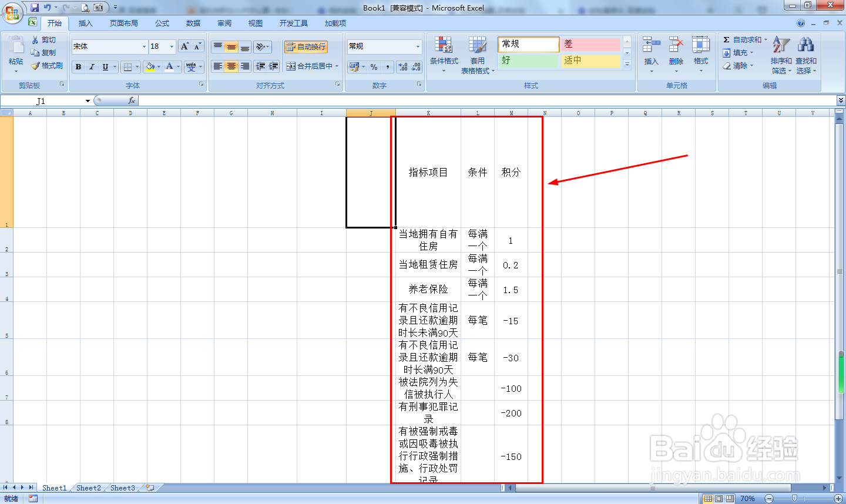Screen dimensions: 846x504
Task: Apply percent style
Action: [x=374, y=67]
